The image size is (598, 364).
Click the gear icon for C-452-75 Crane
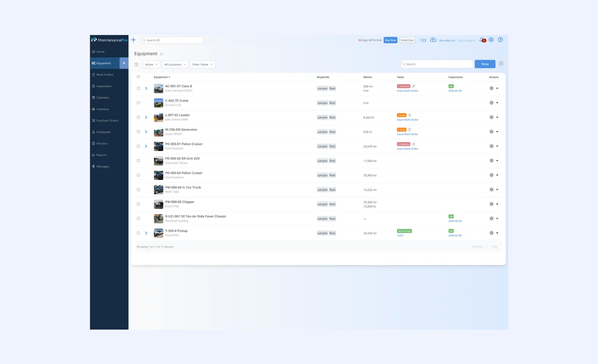(491, 103)
